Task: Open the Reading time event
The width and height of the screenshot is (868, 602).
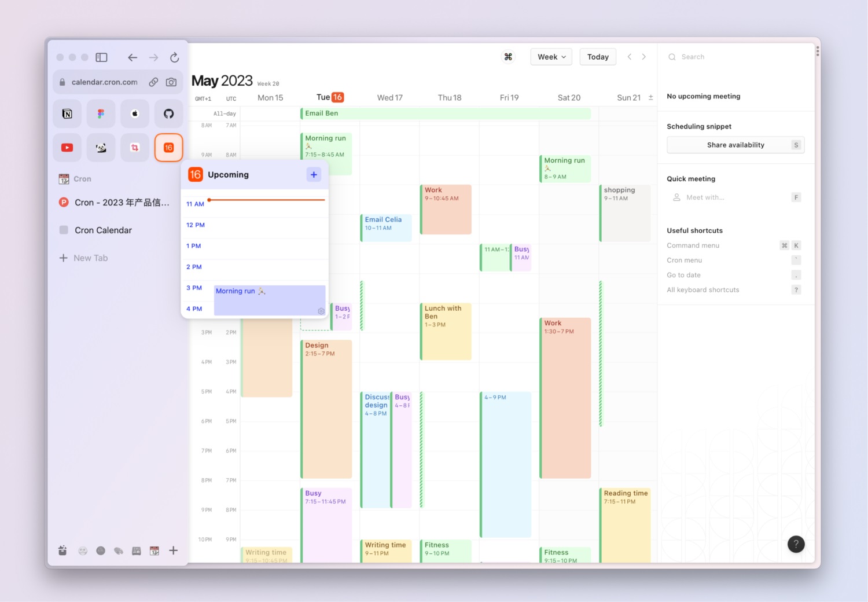Action: point(625,525)
